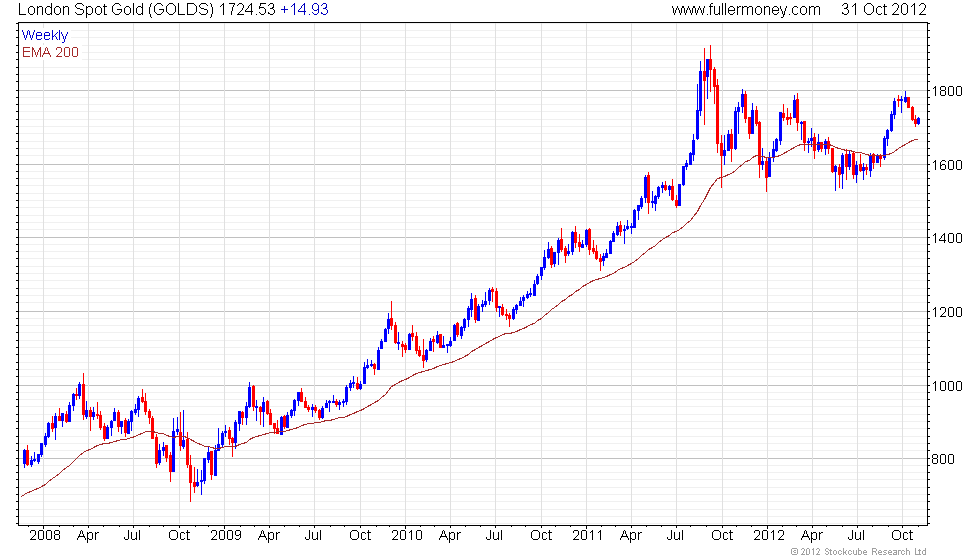The image size is (980, 560).
Task: Click the 1400 price axis label
Action: [x=947, y=238]
